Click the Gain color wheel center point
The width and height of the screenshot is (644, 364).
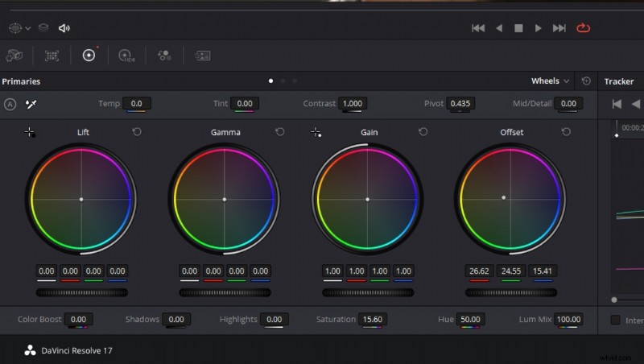(x=368, y=199)
